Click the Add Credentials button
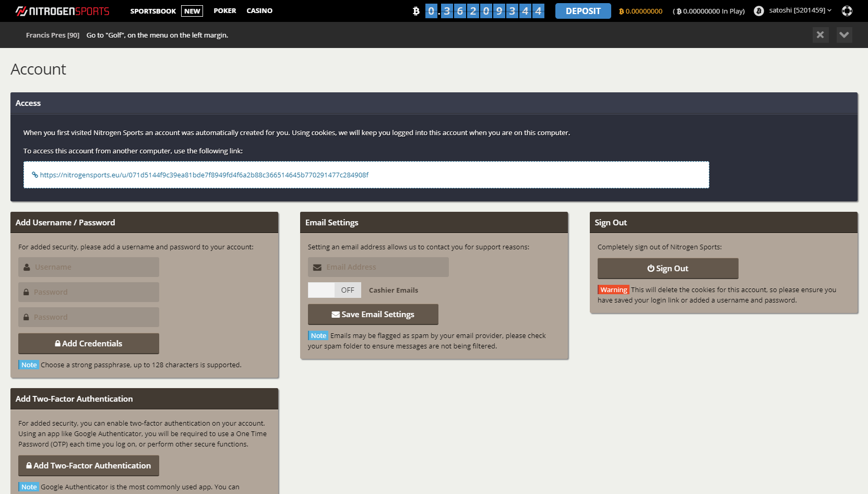Screen dimensions: 868x494 [x=89, y=343]
